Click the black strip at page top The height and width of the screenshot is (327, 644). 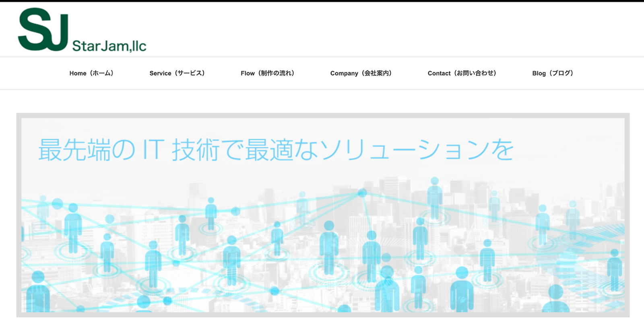tap(322, 1)
